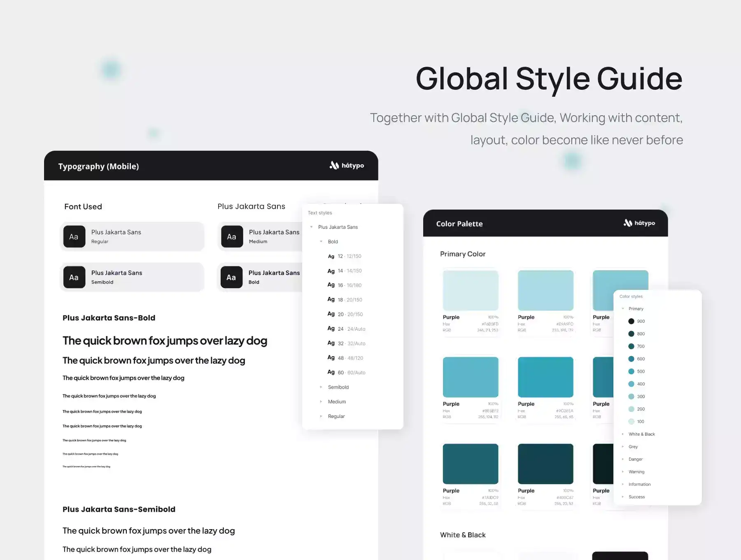Expand the Medium text styles group
The width and height of the screenshot is (741, 560).
[321, 402]
